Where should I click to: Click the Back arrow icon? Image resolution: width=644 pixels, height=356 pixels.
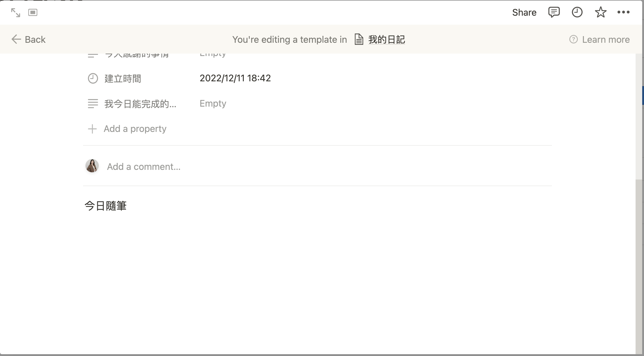tap(16, 39)
